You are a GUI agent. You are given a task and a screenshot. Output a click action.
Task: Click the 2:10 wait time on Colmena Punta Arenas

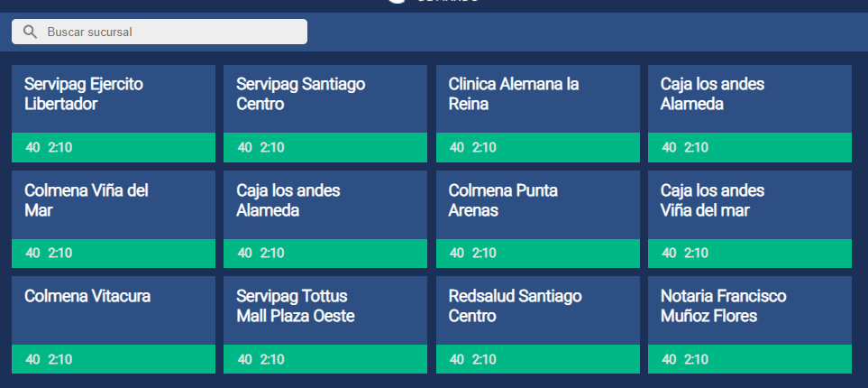(484, 254)
